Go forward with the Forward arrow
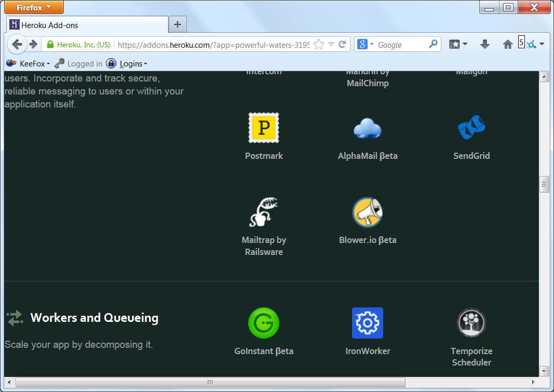 [x=33, y=44]
